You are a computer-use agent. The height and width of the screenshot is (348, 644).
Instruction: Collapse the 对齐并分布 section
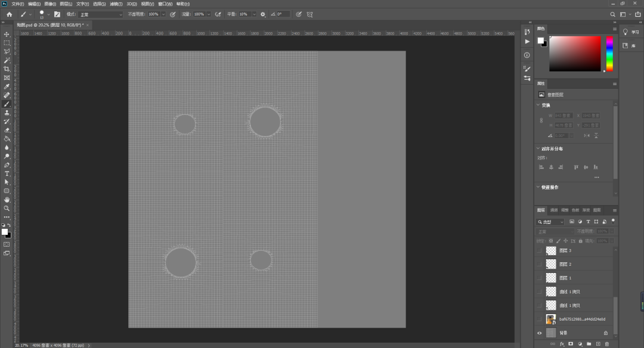[538, 148]
